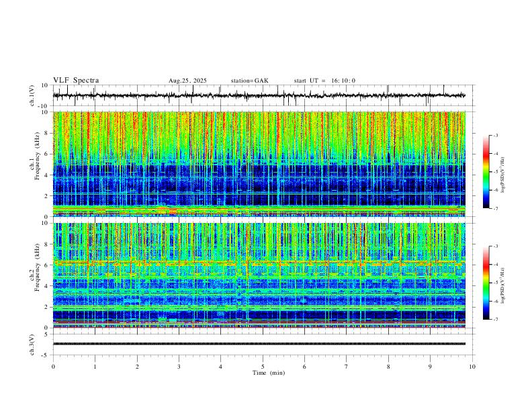The width and height of the screenshot is (532, 411).
Task: Click time axis tick label "5"
Action: (x=263, y=367)
